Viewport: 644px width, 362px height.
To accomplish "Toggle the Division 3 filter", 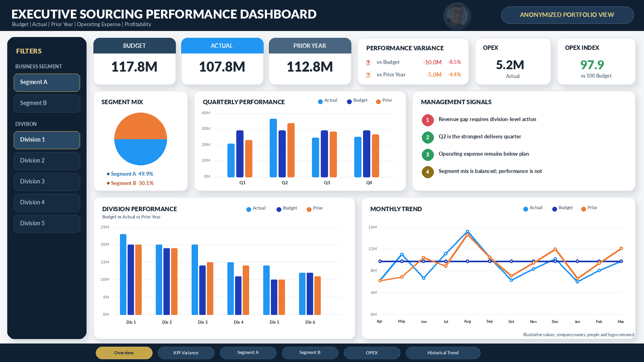I will click(47, 182).
